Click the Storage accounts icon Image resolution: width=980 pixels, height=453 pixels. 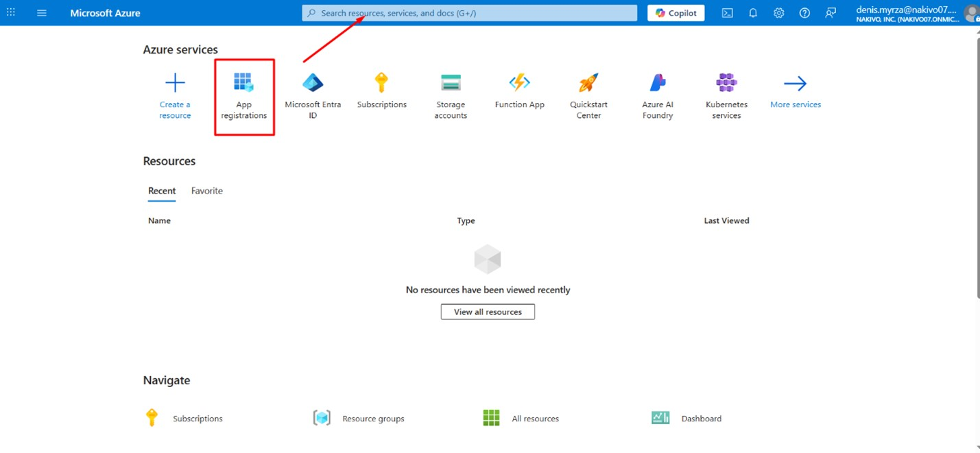pos(451,84)
